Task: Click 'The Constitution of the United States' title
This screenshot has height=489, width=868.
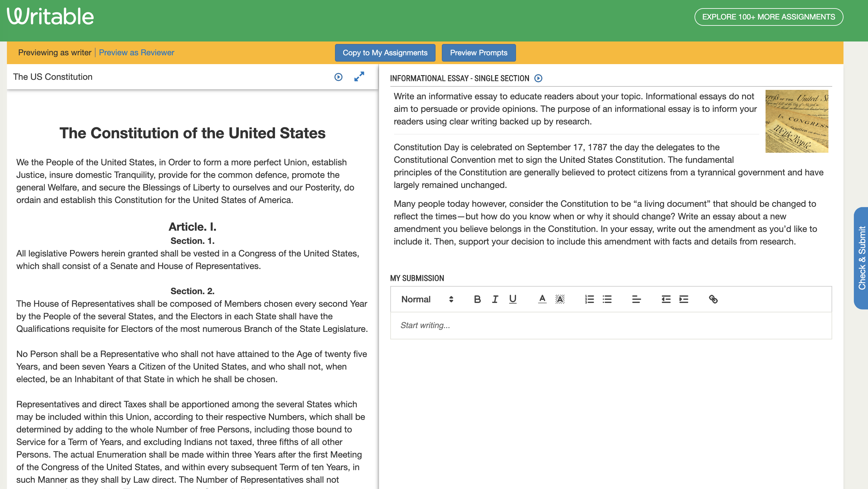Action: point(192,133)
